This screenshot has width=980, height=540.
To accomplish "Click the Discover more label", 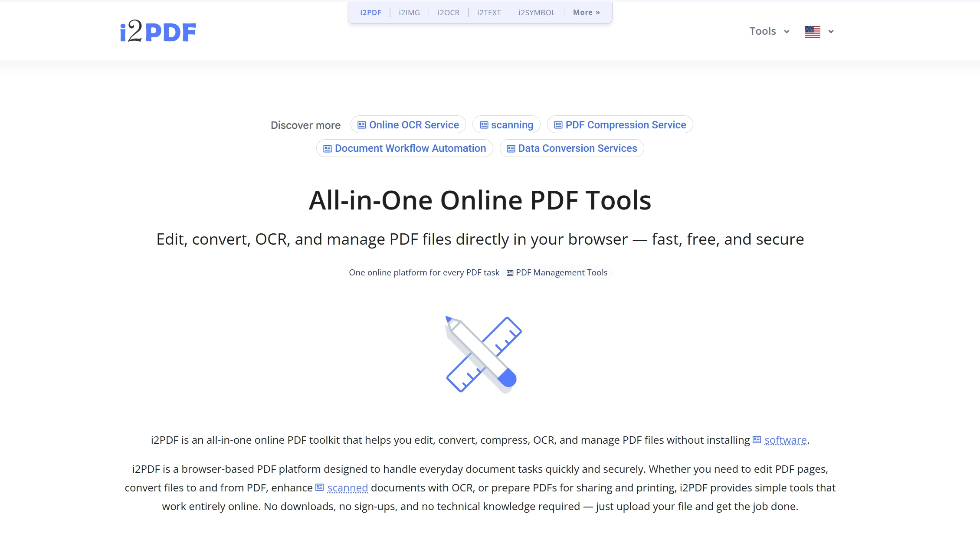I will coord(305,125).
